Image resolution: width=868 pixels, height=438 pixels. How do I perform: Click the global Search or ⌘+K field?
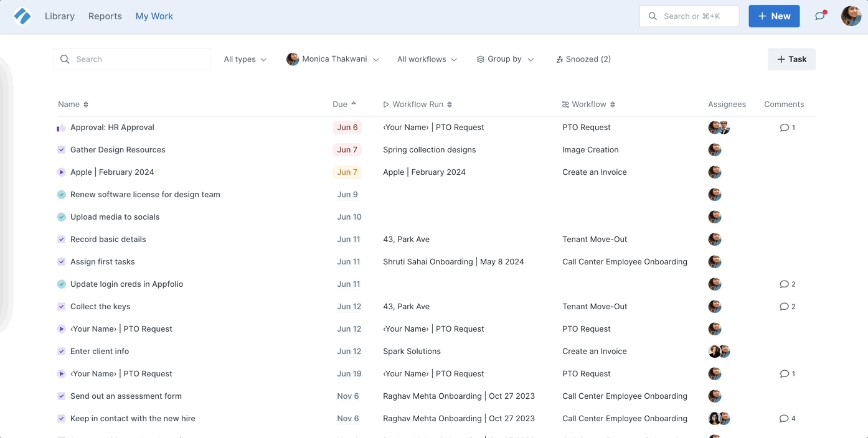tap(689, 16)
